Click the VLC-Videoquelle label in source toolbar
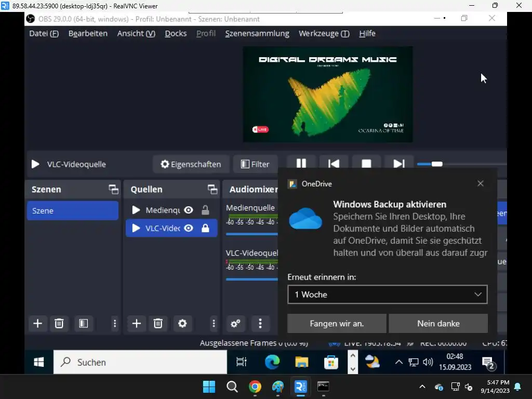 (76, 164)
